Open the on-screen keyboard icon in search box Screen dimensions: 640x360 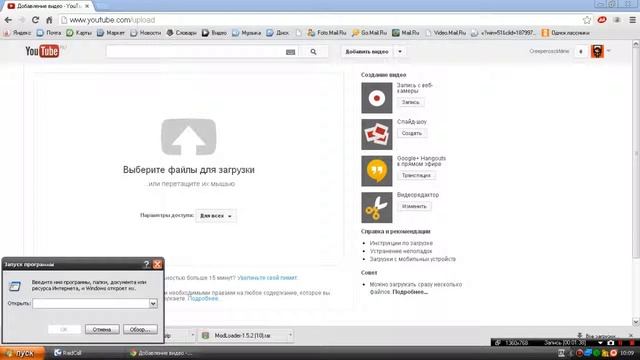coord(290,52)
